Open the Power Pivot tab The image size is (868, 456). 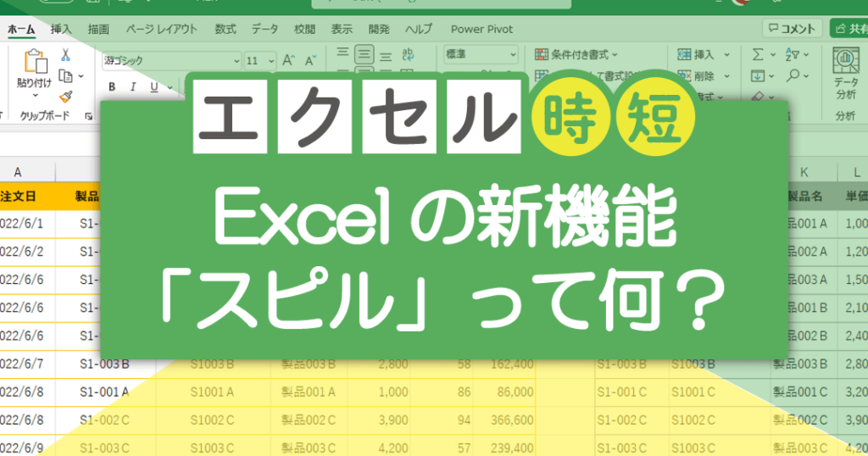pyautogui.click(x=481, y=30)
